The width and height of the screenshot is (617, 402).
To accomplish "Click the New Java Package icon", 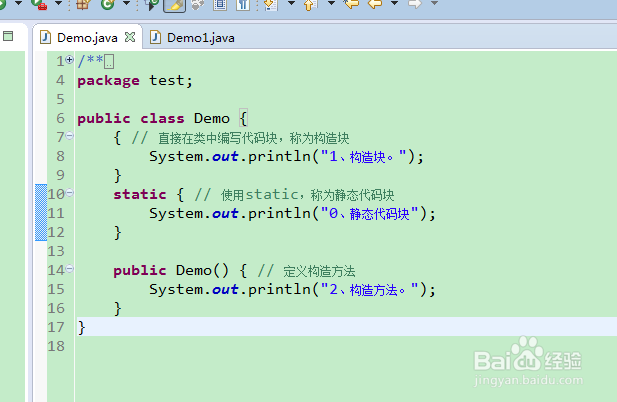I will click(x=83, y=4).
